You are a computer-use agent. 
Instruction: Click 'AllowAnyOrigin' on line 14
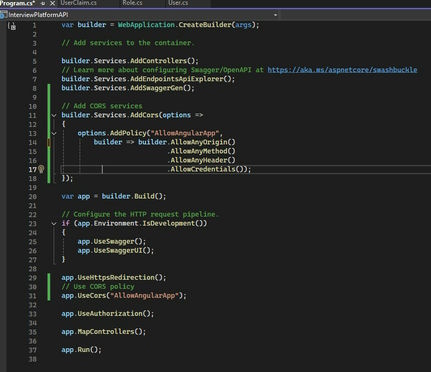point(199,142)
